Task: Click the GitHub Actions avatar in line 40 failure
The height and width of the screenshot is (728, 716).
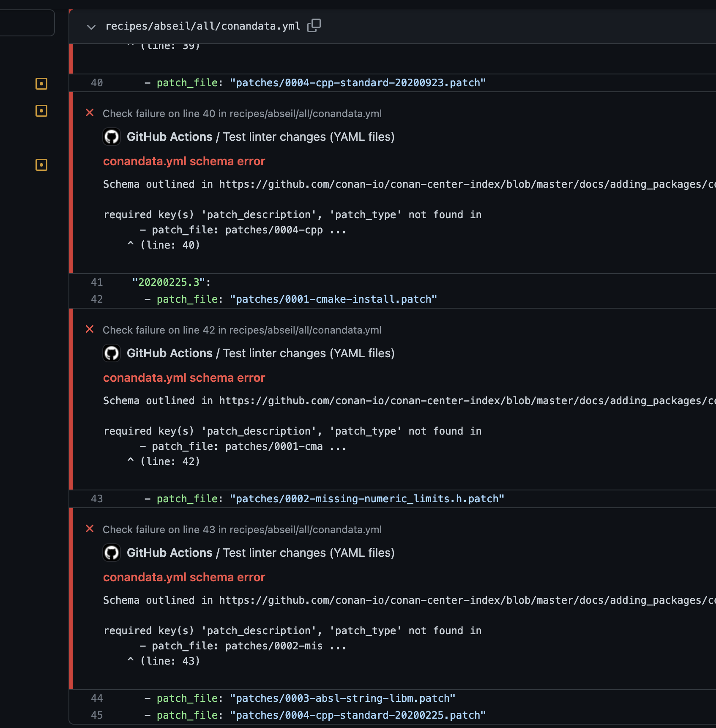Action: pyautogui.click(x=112, y=137)
